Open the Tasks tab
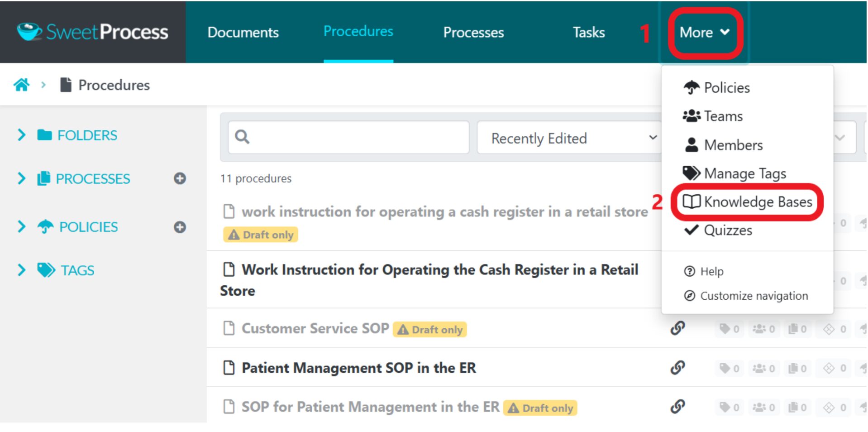 588,32
